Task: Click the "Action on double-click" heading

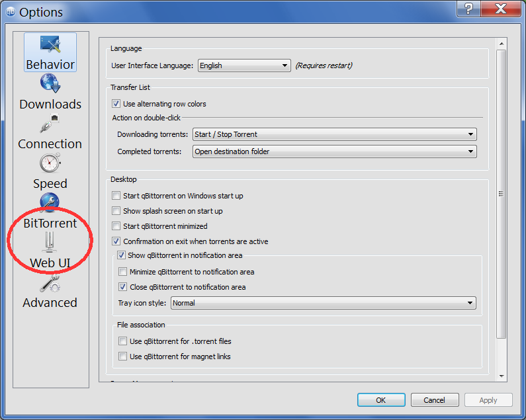Action: tap(146, 118)
